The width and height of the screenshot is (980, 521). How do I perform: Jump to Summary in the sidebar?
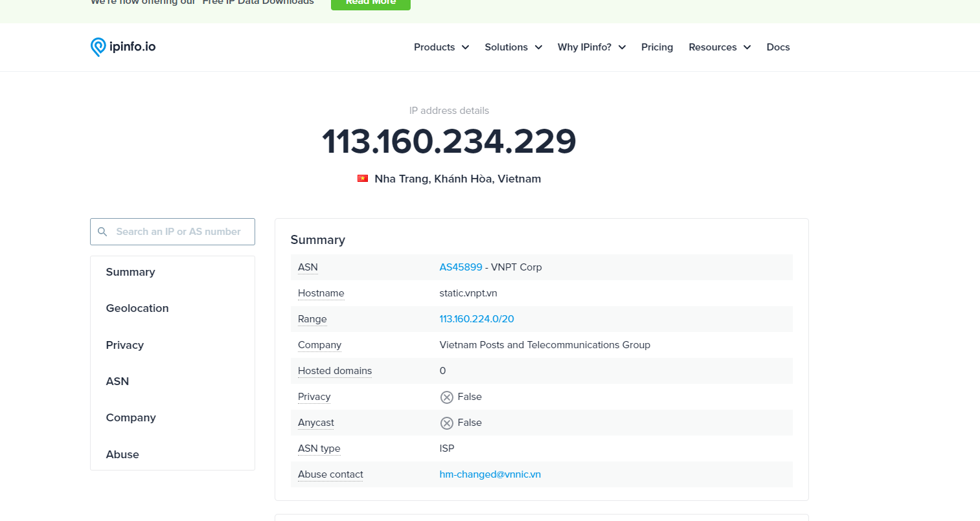tap(130, 272)
